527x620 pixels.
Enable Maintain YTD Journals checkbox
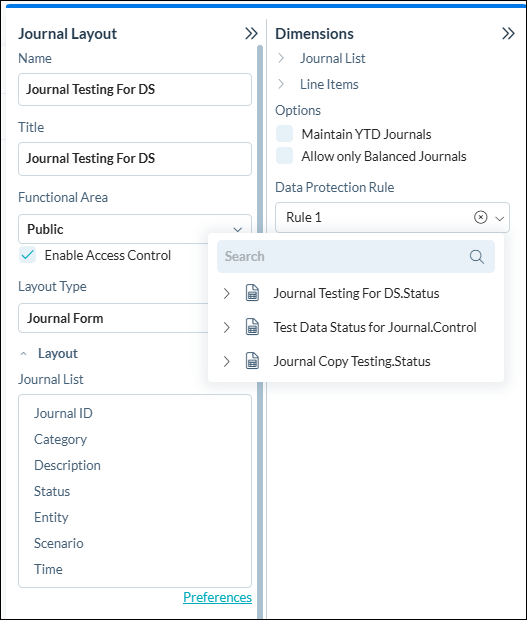285,134
